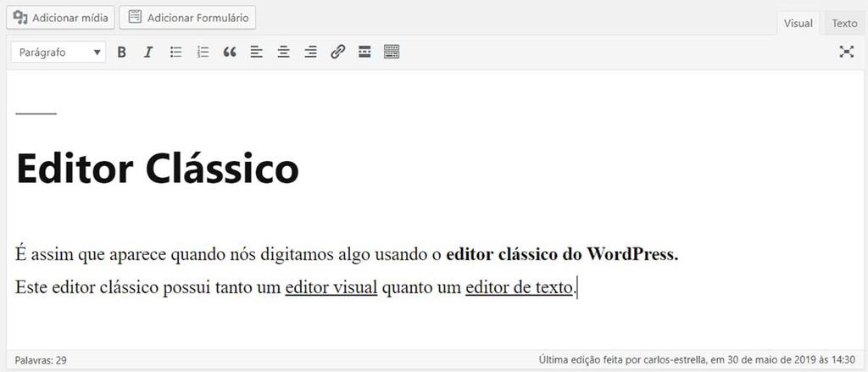868x372 pixels.
Task: Apply blockquote formatting
Action: (230, 52)
